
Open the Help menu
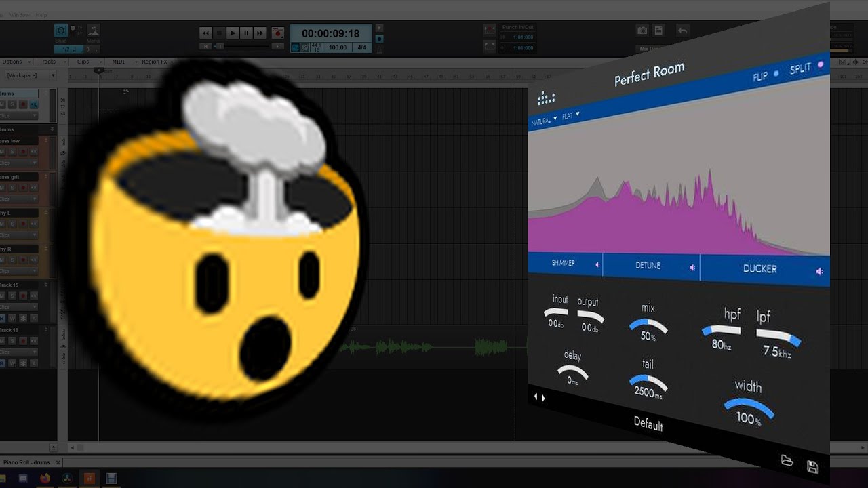coord(41,14)
